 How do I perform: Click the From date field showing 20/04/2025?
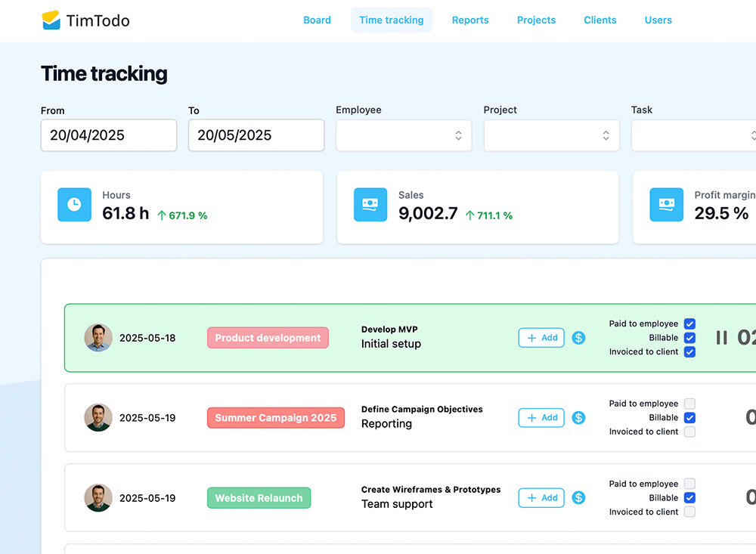[x=108, y=135]
